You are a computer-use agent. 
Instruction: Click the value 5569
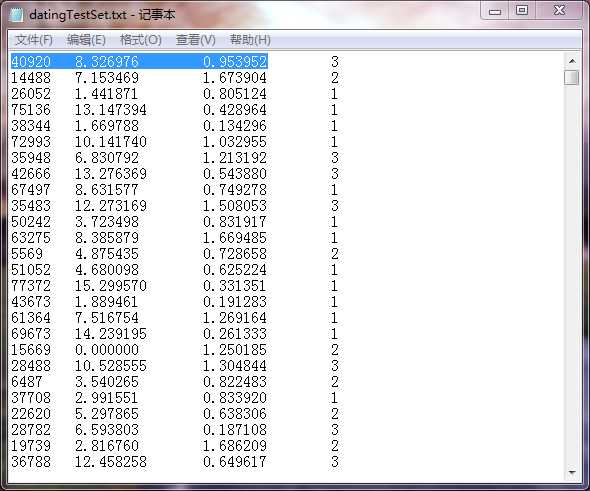27,254
